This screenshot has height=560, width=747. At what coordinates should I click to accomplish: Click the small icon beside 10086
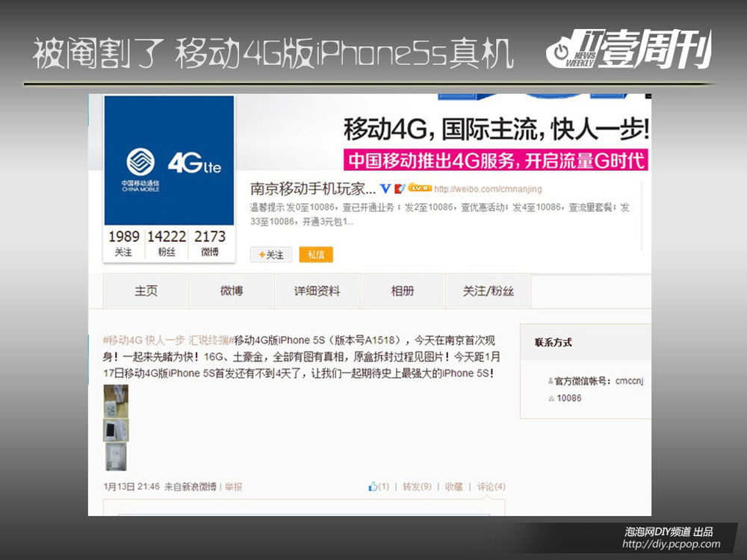551,399
